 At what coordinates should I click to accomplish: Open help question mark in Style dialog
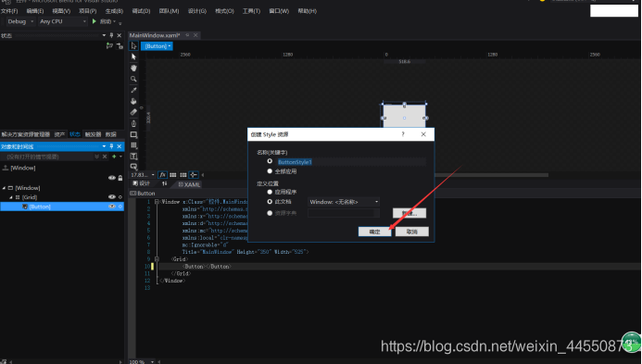coord(403,134)
